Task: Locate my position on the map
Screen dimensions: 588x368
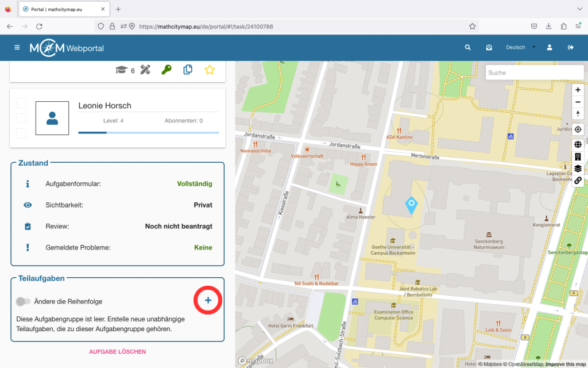Action: (x=578, y=129)
